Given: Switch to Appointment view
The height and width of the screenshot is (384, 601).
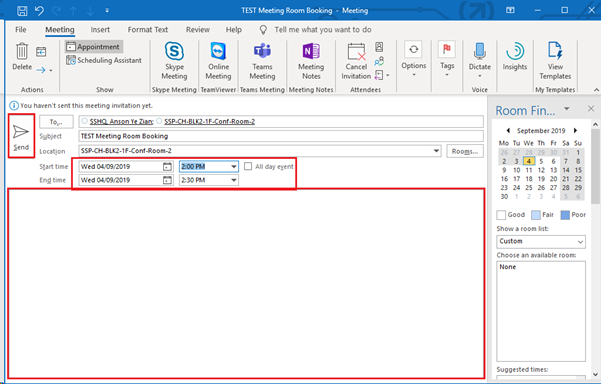Looking at the screenshot, I should (93, 47).
